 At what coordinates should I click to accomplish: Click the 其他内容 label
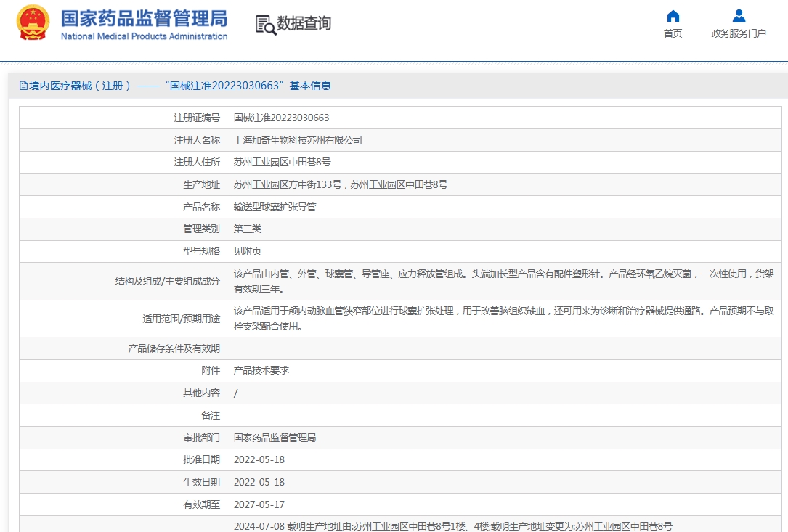point(201,393)
